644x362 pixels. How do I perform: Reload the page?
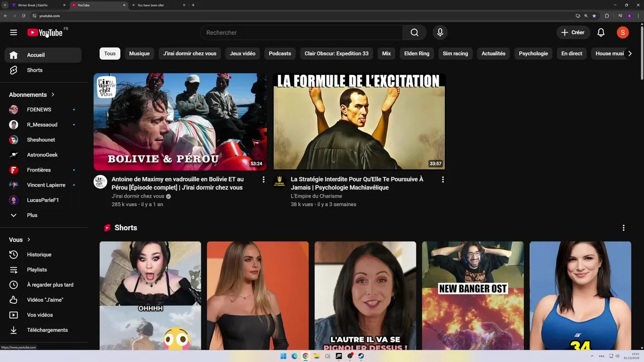23,16
